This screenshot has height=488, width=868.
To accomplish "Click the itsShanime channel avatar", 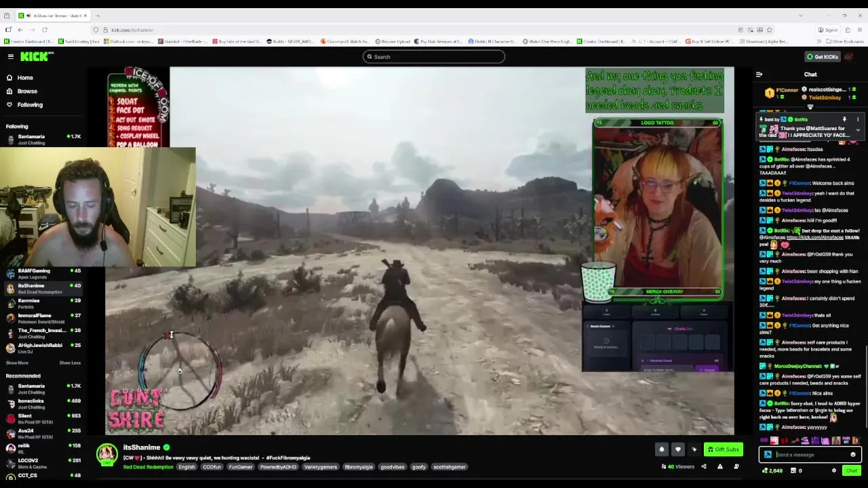I will [x=106, y=455].
